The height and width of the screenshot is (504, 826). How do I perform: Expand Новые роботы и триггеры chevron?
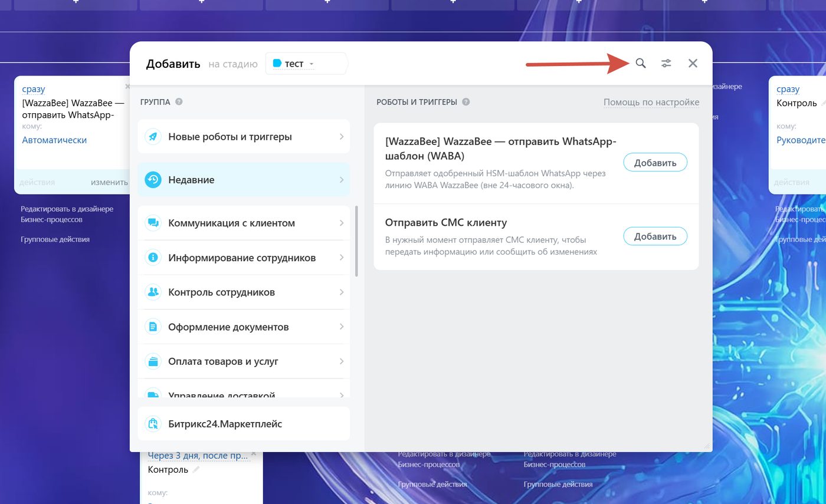coord(342,137)
